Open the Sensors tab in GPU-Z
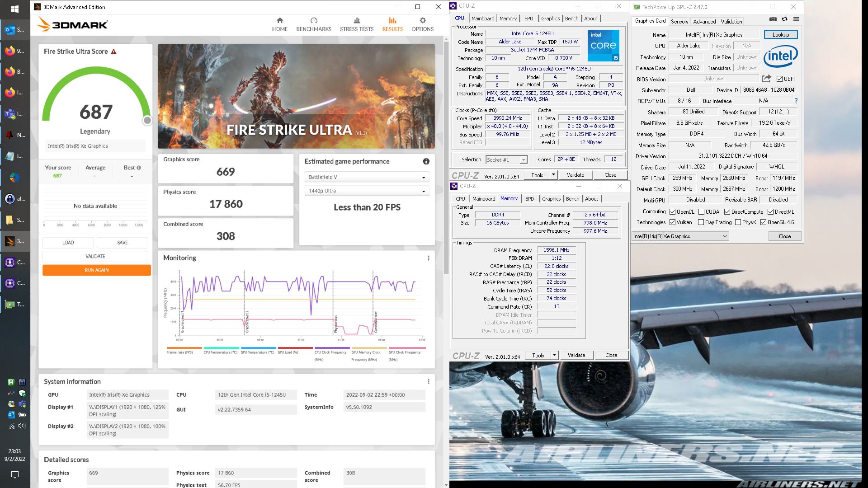The height and width of the screenshot is (488, 868). click(x=679, y=21)
